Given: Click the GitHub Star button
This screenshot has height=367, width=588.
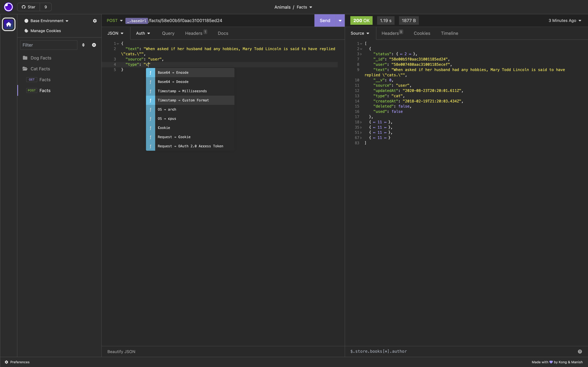Looking at the screenshot, I should pos(29,7).
